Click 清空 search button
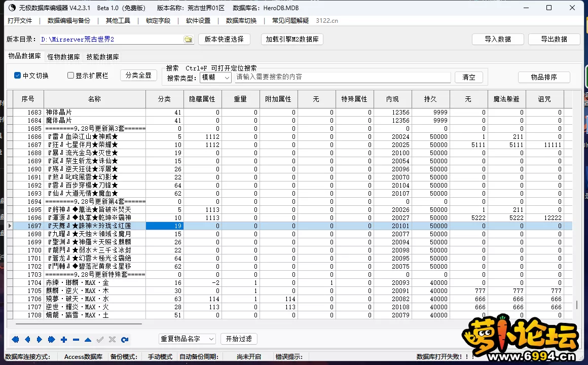588x365 pixels. tap(468, 77)
